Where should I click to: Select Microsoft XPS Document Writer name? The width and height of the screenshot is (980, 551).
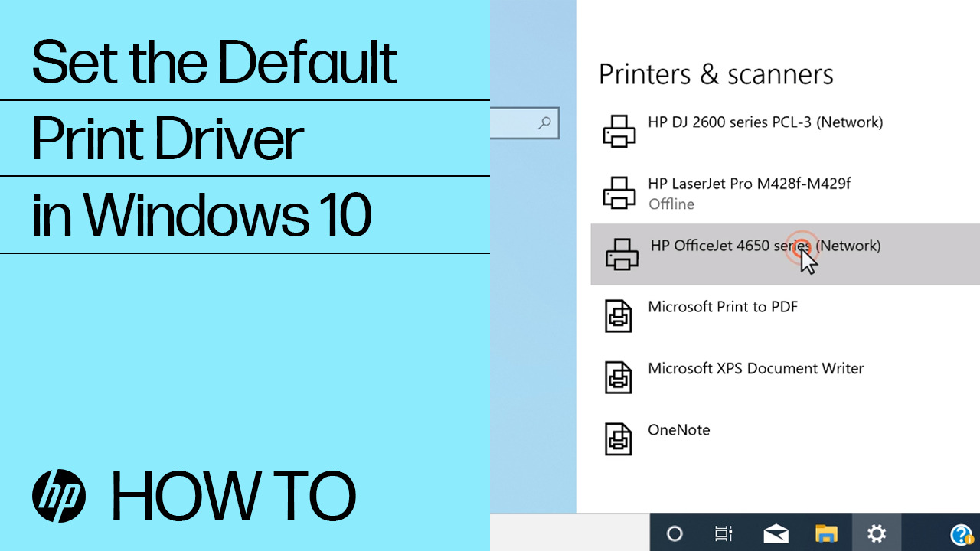coord(755,368)
